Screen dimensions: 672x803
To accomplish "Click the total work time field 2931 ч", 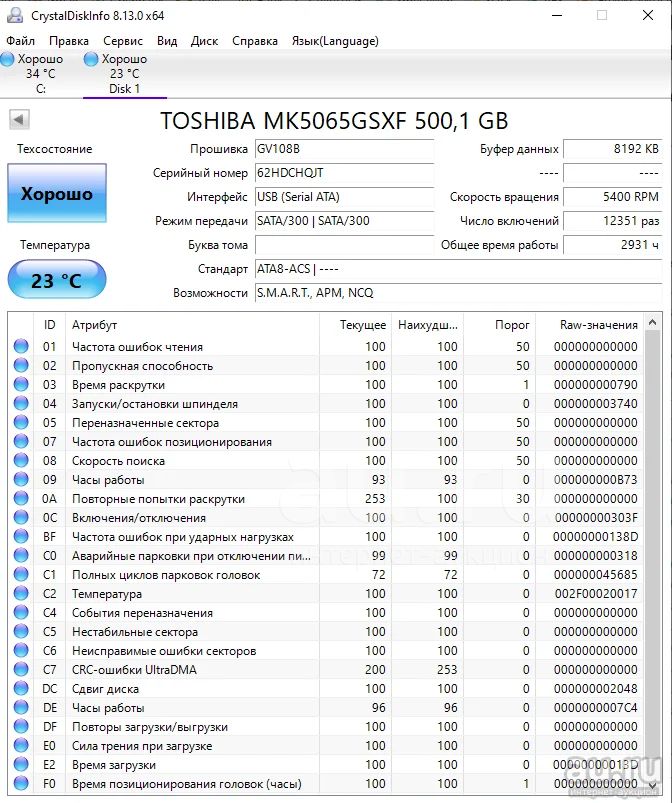I will [x=613, y=245].
